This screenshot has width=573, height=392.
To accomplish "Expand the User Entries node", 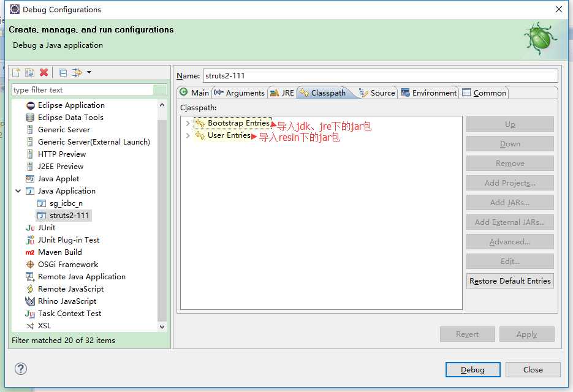I will pyautogui.click(x=188, y=135).
